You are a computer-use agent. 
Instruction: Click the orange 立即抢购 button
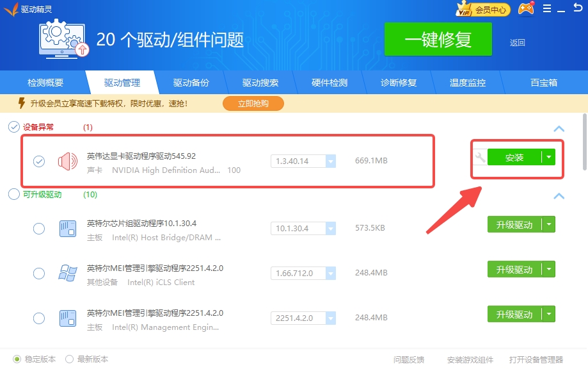coord(253,103)
